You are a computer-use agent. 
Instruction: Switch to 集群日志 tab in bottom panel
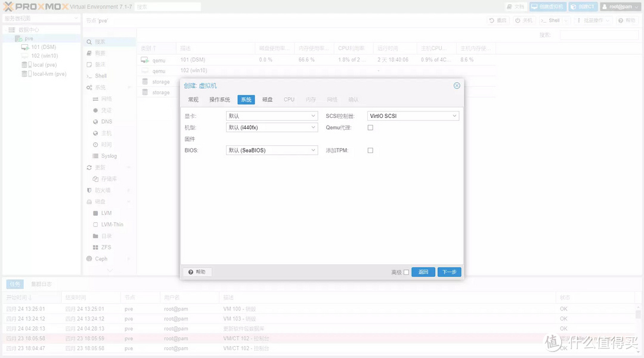pyautogui.click(x=42, y=284)
